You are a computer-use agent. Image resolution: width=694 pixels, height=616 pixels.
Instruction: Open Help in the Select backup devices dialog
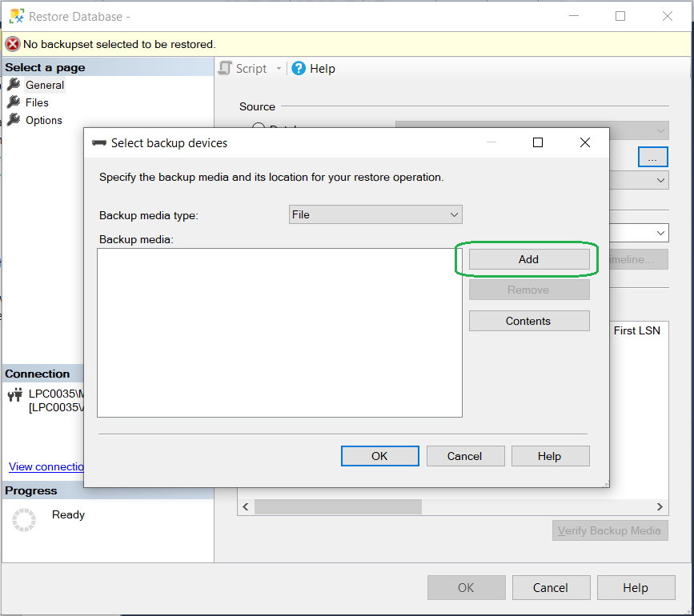pyautogui.click(x=550, y=456)
